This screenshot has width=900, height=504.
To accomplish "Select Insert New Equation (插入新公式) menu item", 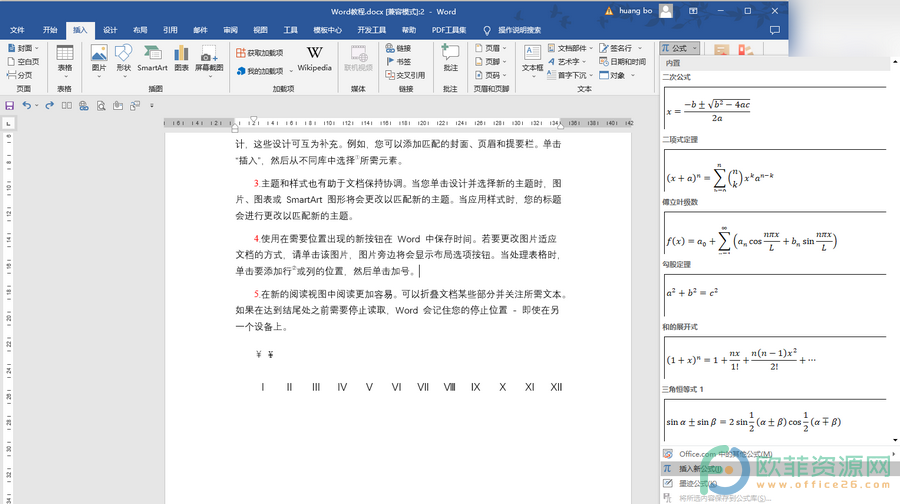I will [779, 469].
